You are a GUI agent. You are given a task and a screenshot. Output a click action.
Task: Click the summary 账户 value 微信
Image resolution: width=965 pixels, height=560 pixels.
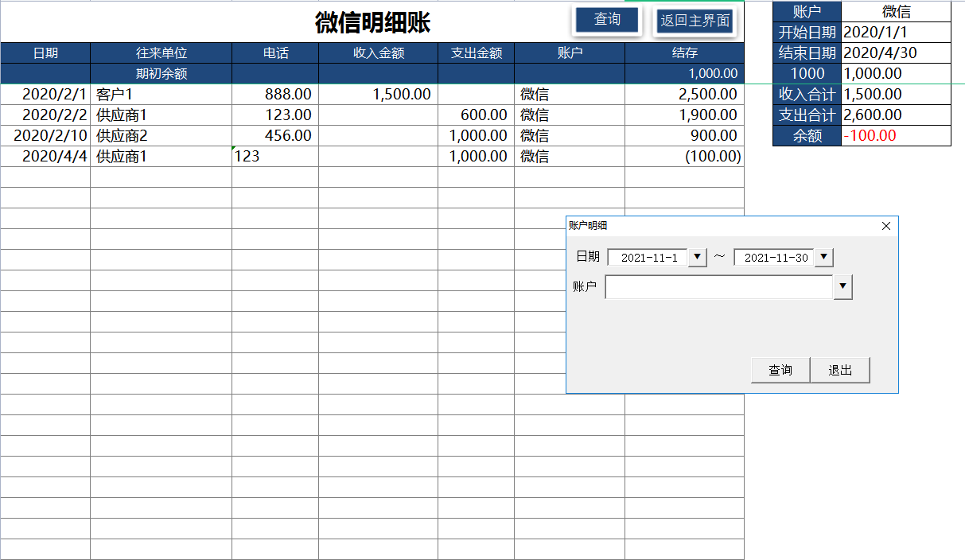pyautogui.click(x=896, y=11)
